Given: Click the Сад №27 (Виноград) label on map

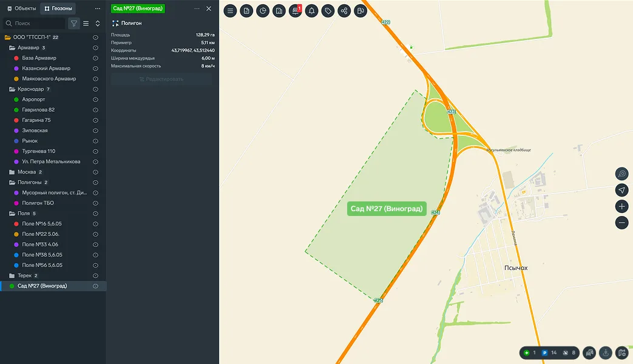Looking at the screenshot, I should pos(387,209).
